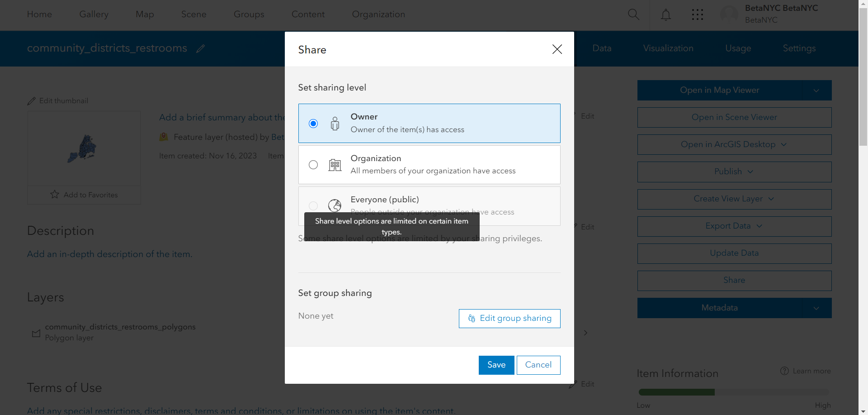Viewport: 868px width, 415px height.
Task: Close the Share dialog with the X icon
Action: click(x=557, y=49)
